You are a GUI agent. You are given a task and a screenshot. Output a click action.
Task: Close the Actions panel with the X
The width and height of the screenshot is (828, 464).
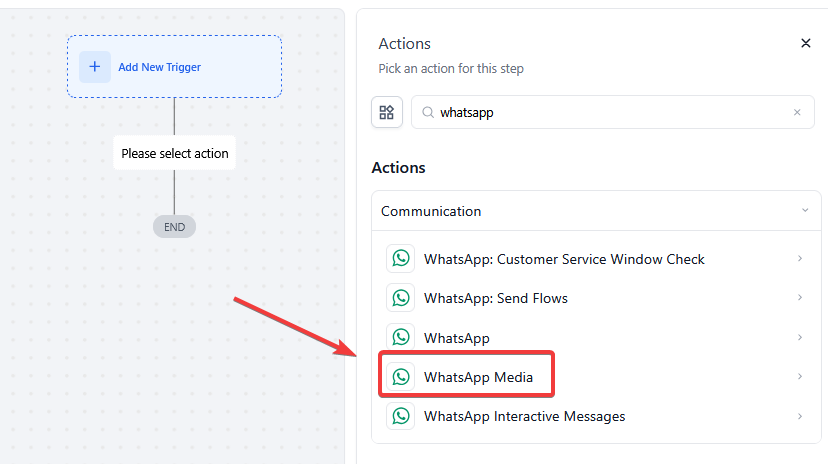pyautogui.click(x=805, y=43)
